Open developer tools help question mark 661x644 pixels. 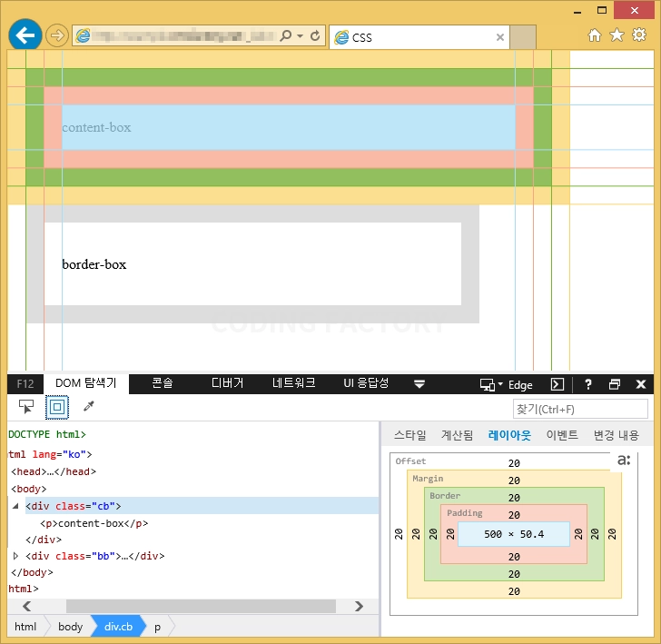[x=588, y=384]
